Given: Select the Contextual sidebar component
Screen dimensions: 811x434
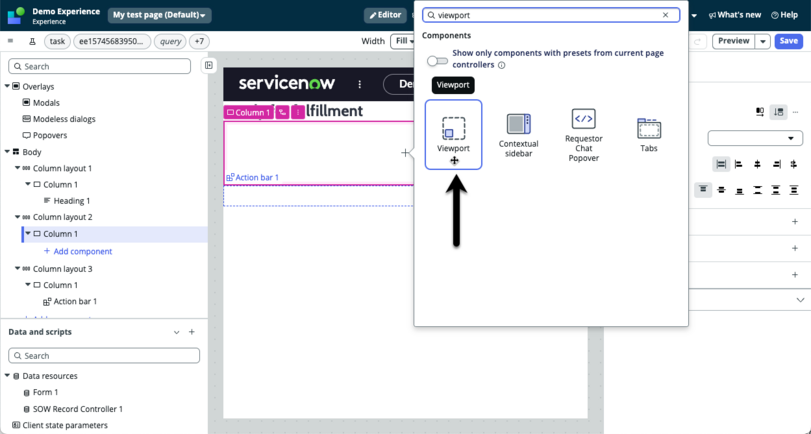Looking at the screenshot, I should [x=518, y=136].
